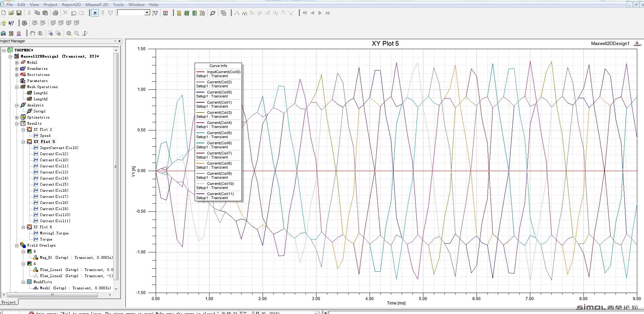644x314 pixels.
Task: Click the Validate green checkmark icon
Action: [x=186, y=13]
